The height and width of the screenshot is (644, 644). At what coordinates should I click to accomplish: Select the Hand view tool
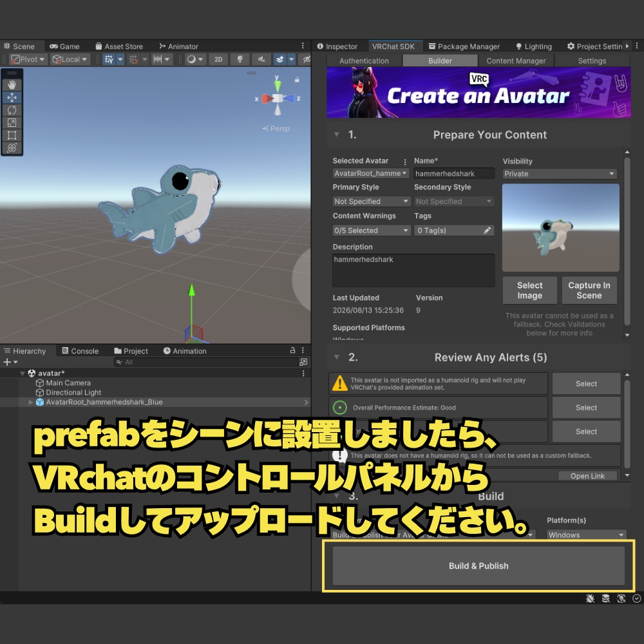tap(12, 84)
